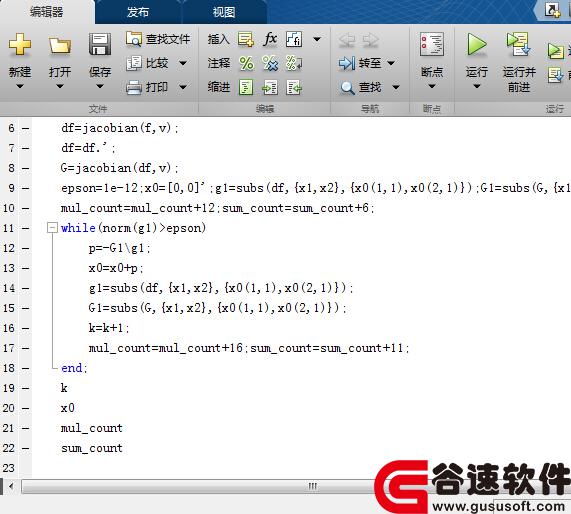
Task: Click the Compare (比较) icon
Action: coord(134,63)
